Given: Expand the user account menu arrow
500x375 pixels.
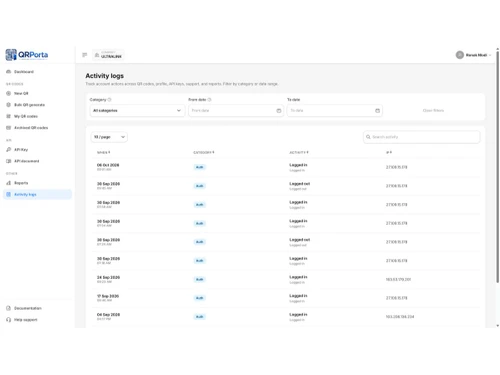Looking at the screenshot, I should pyautogui.click(x=490, y=55).
